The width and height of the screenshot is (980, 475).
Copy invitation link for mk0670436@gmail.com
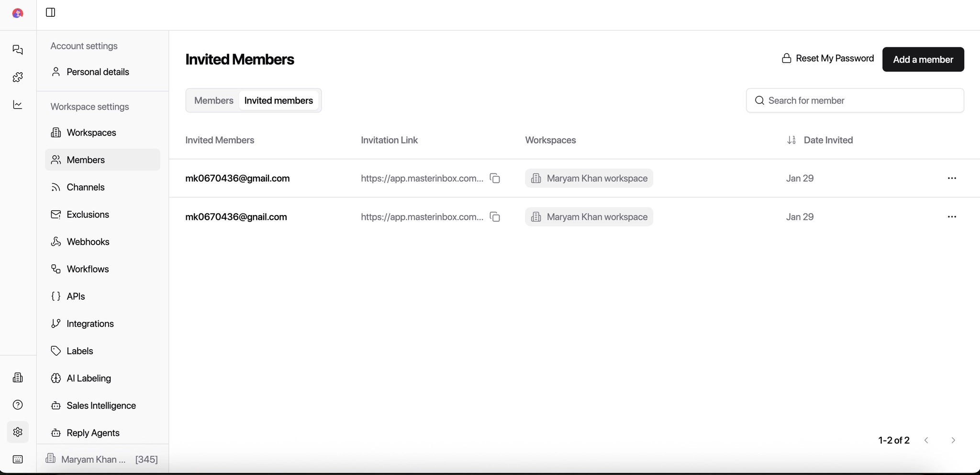[495, 178]
